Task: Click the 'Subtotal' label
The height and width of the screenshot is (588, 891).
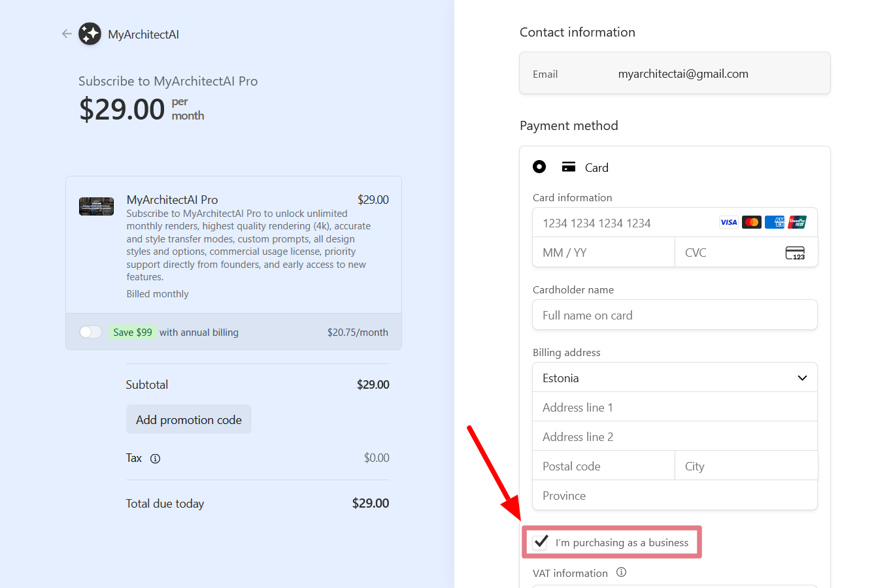Action: tap(147, 385)
